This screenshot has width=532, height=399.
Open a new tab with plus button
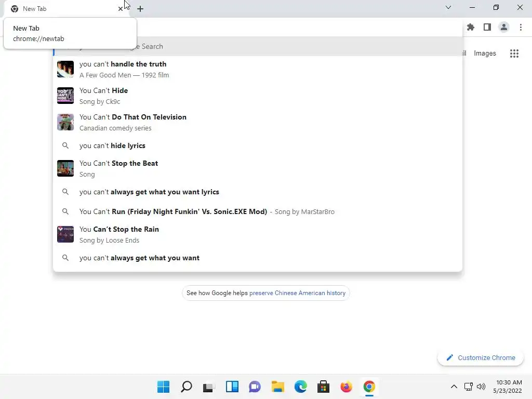[140, 9]
